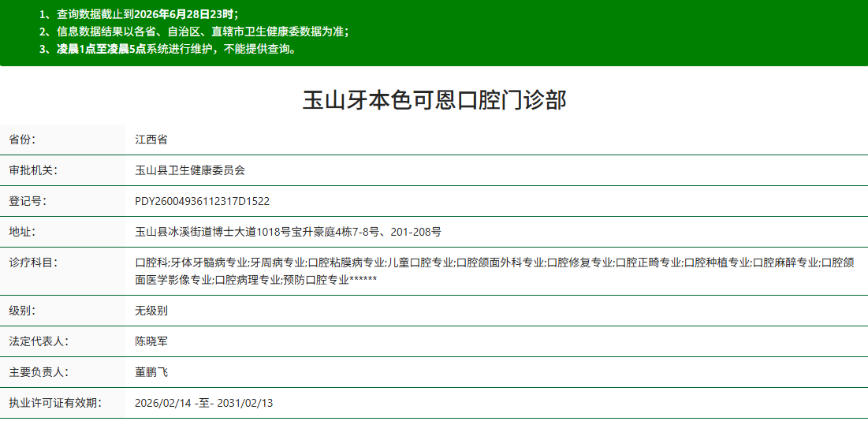Screen dimensions: 868x421
Task: Click the 执业许可证有效期 label
Action: click(55, 403)
